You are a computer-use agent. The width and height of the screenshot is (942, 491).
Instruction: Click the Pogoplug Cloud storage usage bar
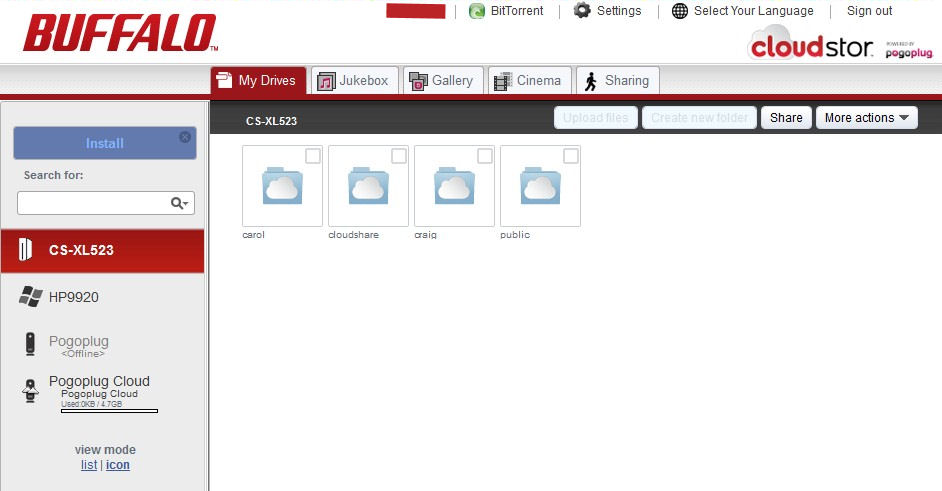109,411
